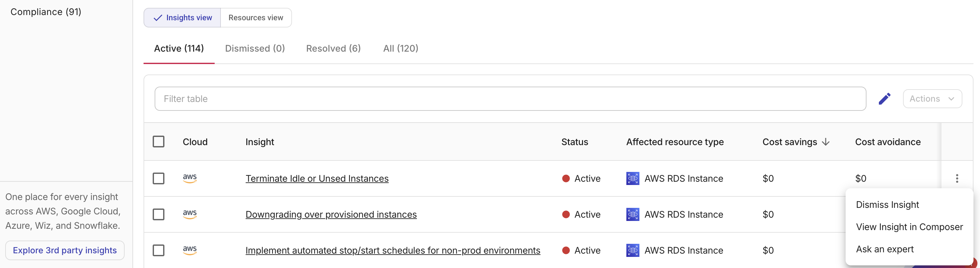Screen dimensions: 980x268
Task: Click the Insight column header
Action: (x=259, y=142)
